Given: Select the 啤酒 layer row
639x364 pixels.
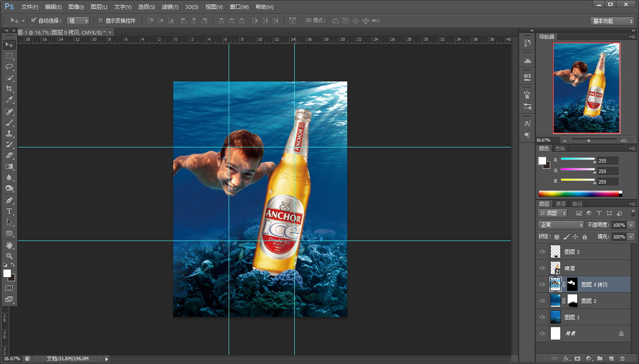Looking at the screenshot, I should [x=584, y=268].
